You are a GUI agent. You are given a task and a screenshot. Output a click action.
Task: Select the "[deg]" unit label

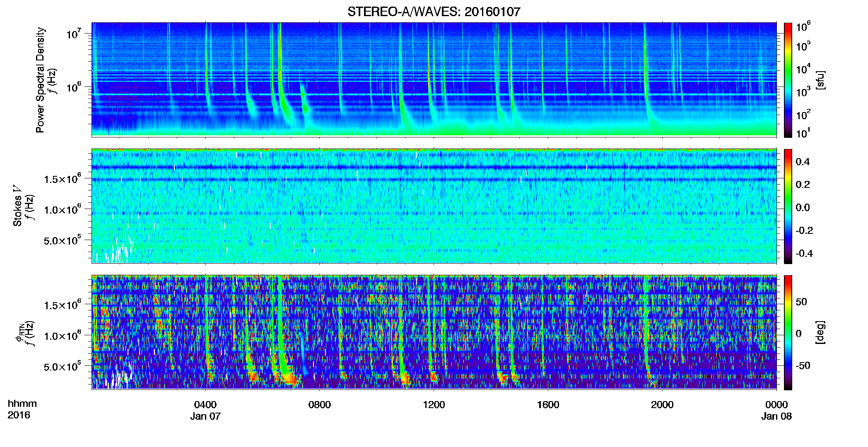(820, 332)
